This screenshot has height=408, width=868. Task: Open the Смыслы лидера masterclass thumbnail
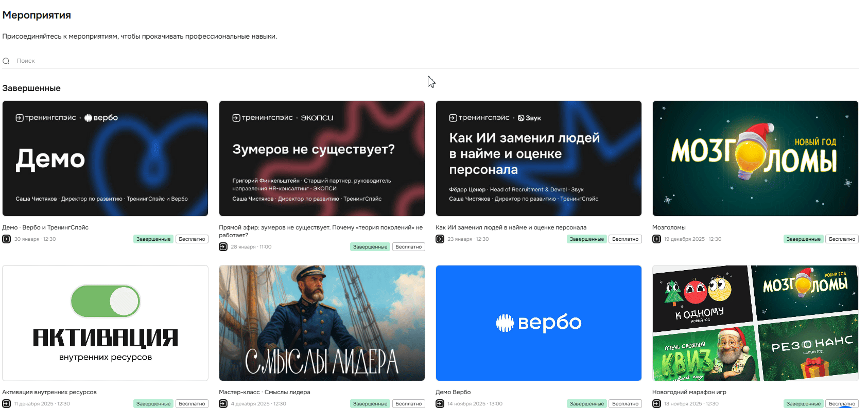point(322,323)
